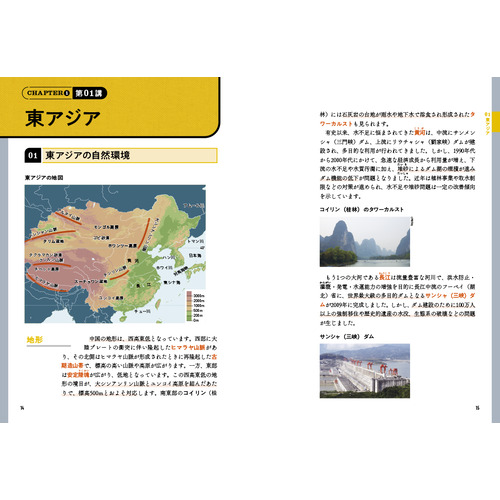Click the Three Gorges Dam photo
Image resolution: width=500 pixels, height=500 pixels.
(x=365, y=371)
